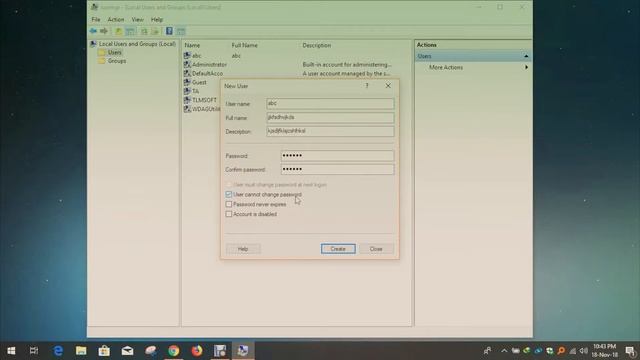640x360 pixels.
Task: Click the Help button in New User dialog
Action: pos(243,249)
